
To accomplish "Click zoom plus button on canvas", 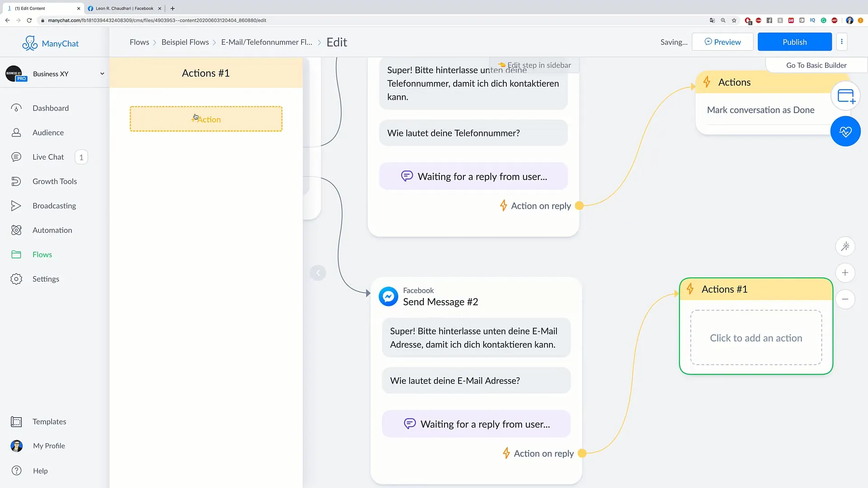I will coord(845,273).
